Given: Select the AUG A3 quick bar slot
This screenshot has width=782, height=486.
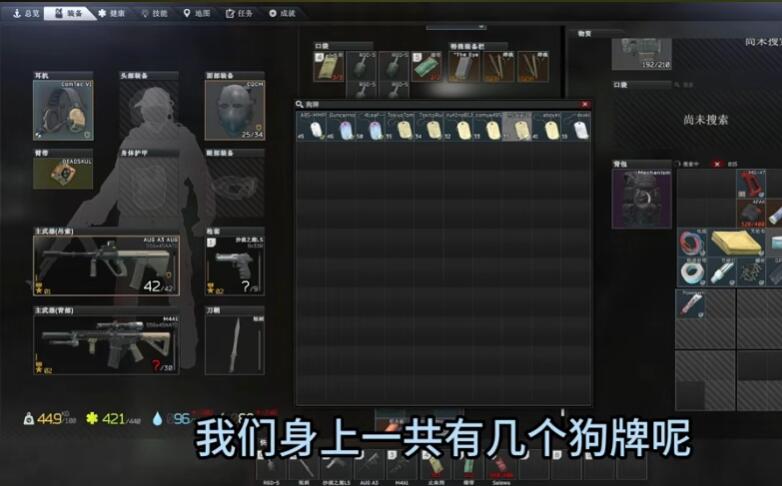Looking at the screenshot, I should click(369, 467).
